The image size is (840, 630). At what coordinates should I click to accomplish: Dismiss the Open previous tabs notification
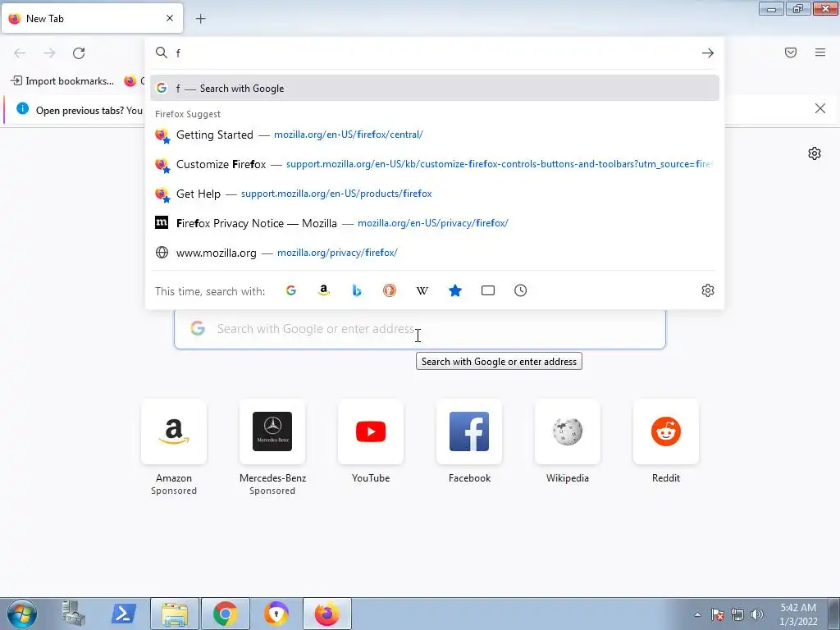click(819, 109)
